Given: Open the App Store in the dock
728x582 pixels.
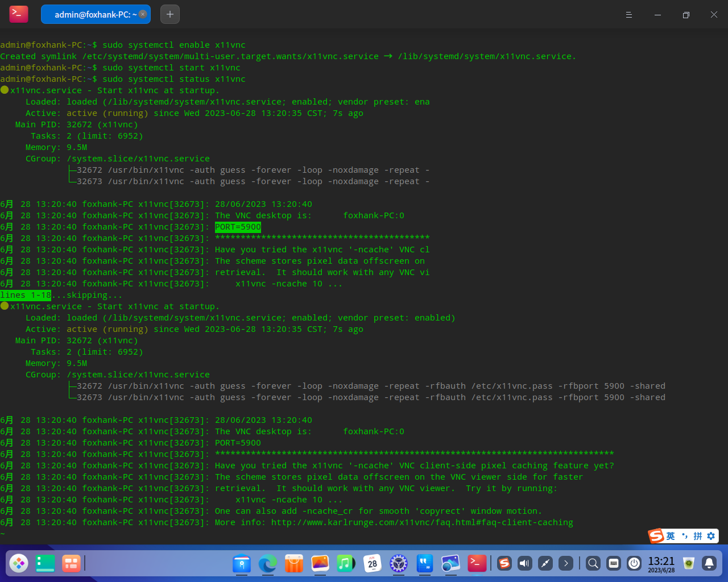Looking at the screenshot, I should click(294, 563).
